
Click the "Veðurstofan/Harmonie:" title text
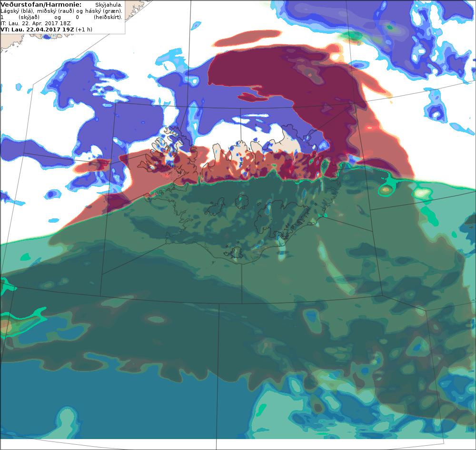(x=41, y=5)
